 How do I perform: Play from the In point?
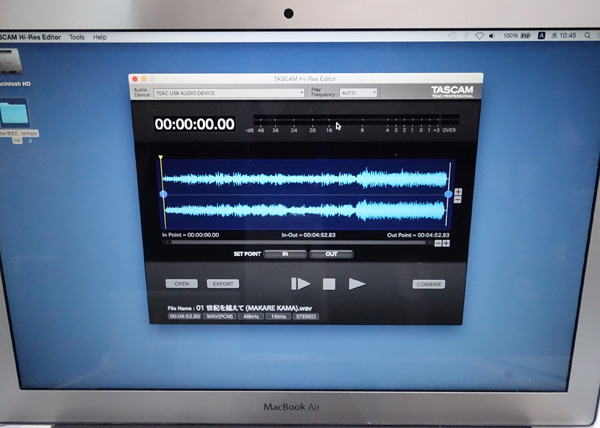click(300, 284)
